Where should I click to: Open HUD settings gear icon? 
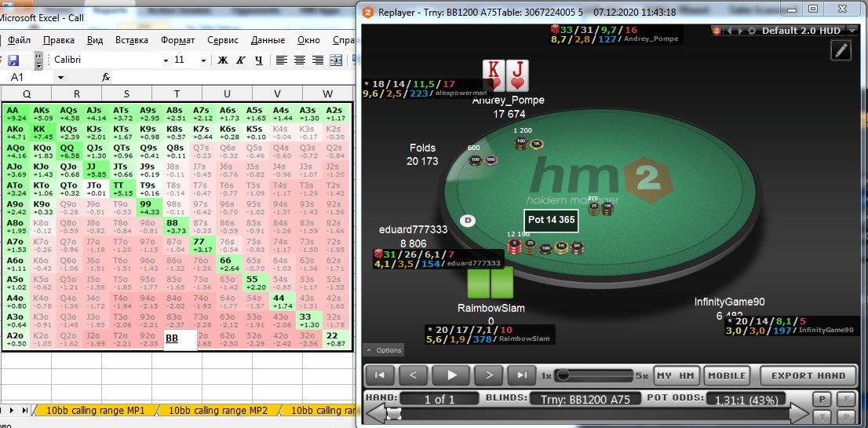752,31
